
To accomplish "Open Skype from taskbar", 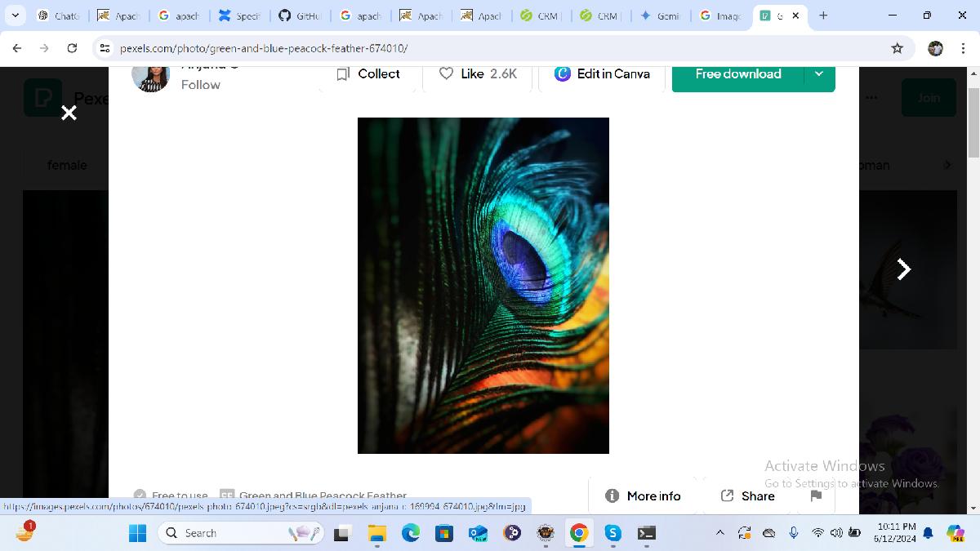I will coord(613,533).
